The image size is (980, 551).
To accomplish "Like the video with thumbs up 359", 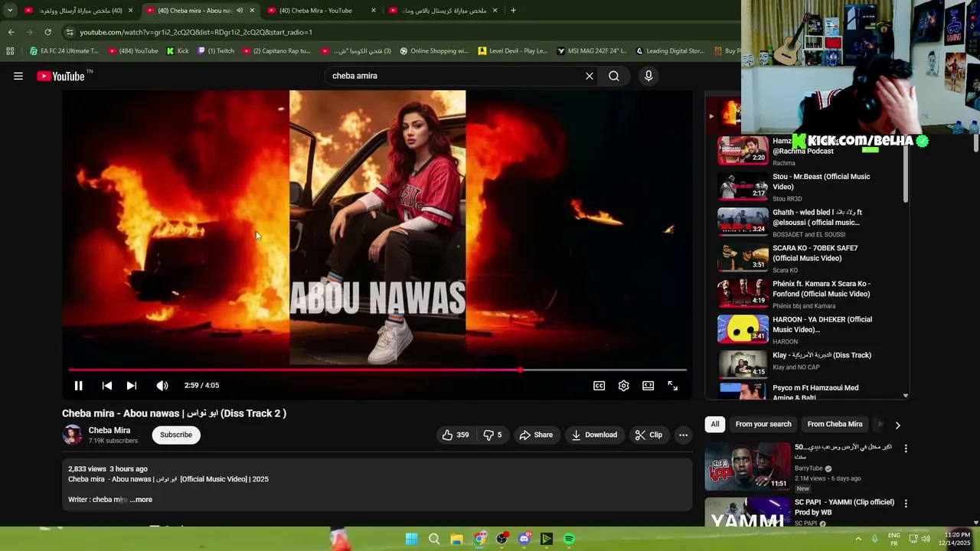I will 456,435.
